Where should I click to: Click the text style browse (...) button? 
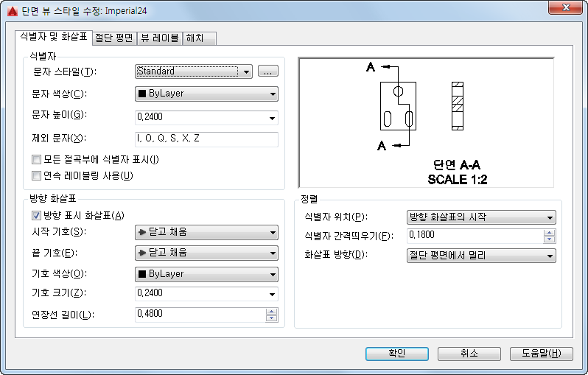click(268, 71)
